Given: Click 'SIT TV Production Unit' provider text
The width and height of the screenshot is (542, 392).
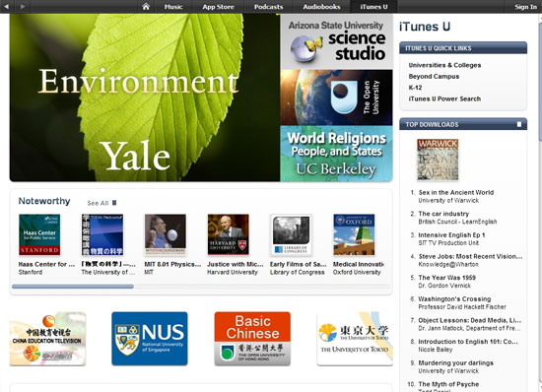Looking at the screenshot, I should point(448,243).
